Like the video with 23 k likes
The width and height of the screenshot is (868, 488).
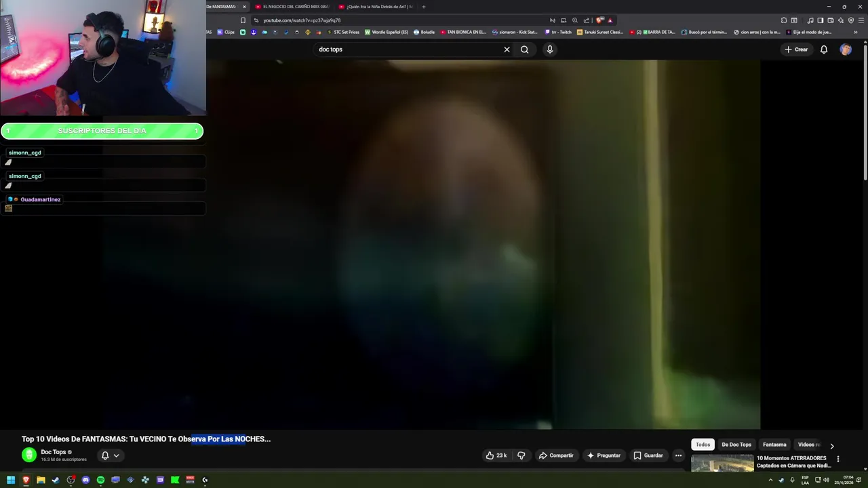pyautogui.click(x=496, y=455)
